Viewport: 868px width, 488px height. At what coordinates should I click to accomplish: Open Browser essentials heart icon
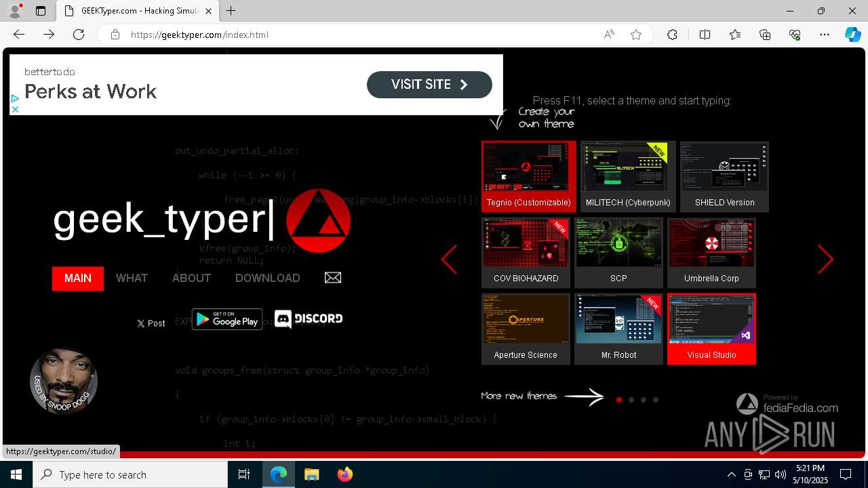(x=795, y=35)
